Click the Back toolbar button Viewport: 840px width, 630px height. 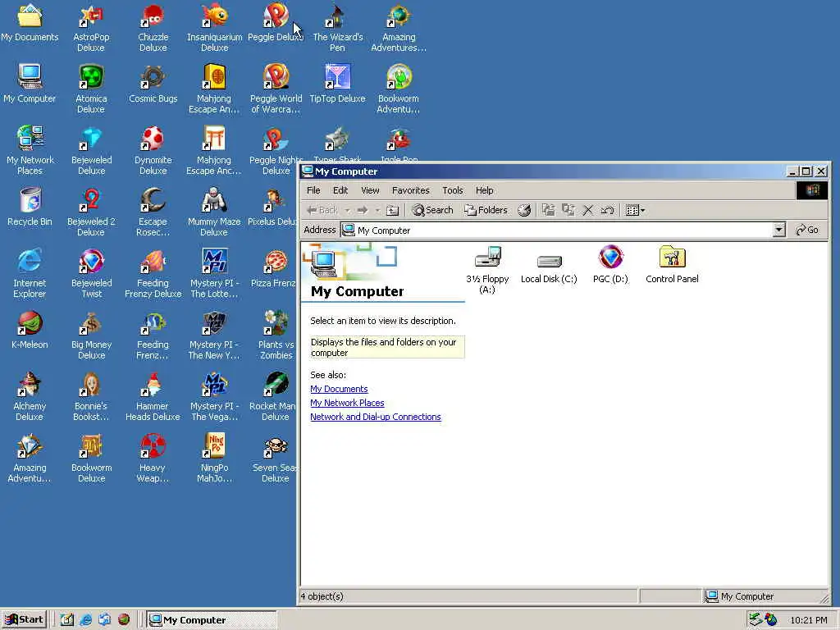click(x=322, y=211)
